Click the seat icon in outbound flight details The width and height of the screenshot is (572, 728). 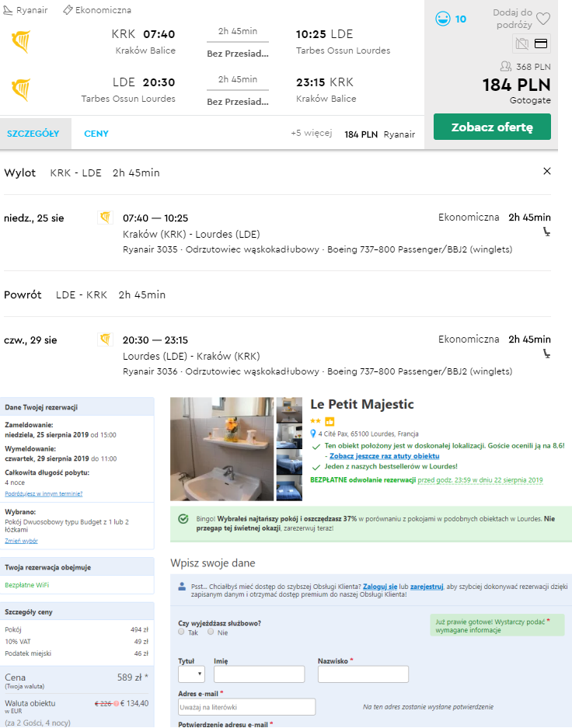(x=547, y=232)
